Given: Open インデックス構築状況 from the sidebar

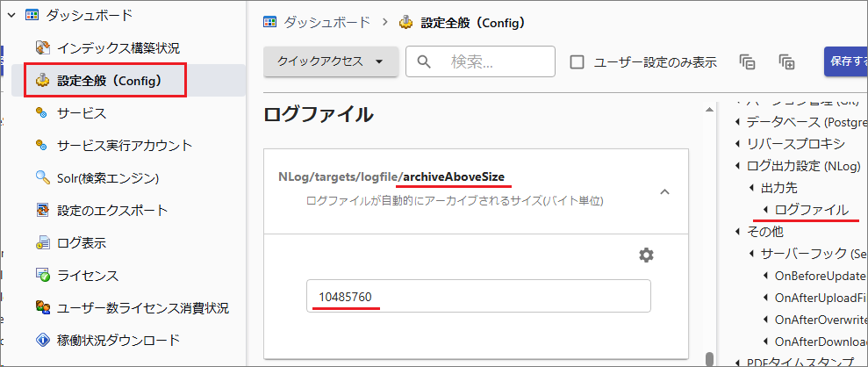Looking at the screenshot, I should point(125,47).
